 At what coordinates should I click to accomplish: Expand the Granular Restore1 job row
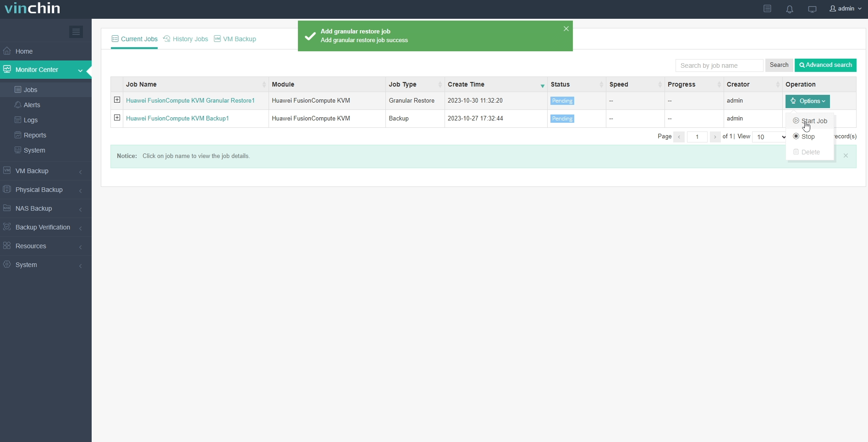tap(117, 100)
